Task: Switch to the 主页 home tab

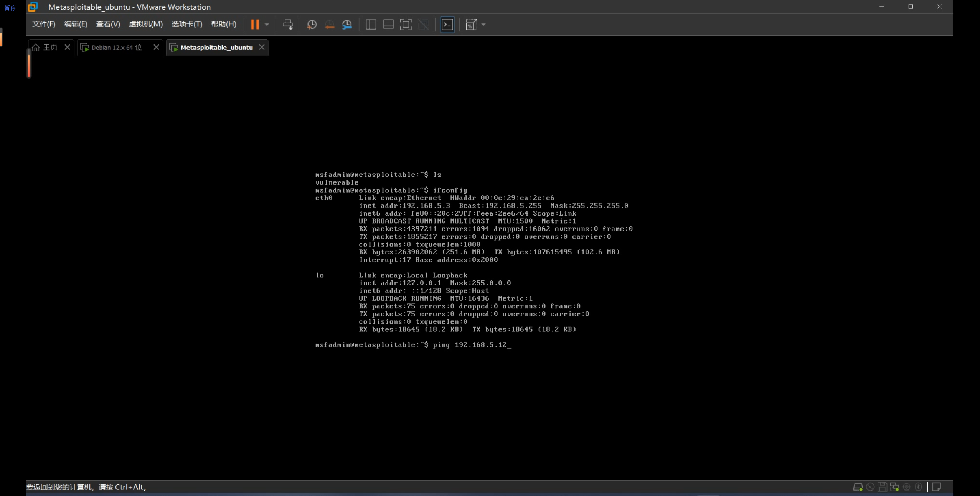Action: coord(50,47)
